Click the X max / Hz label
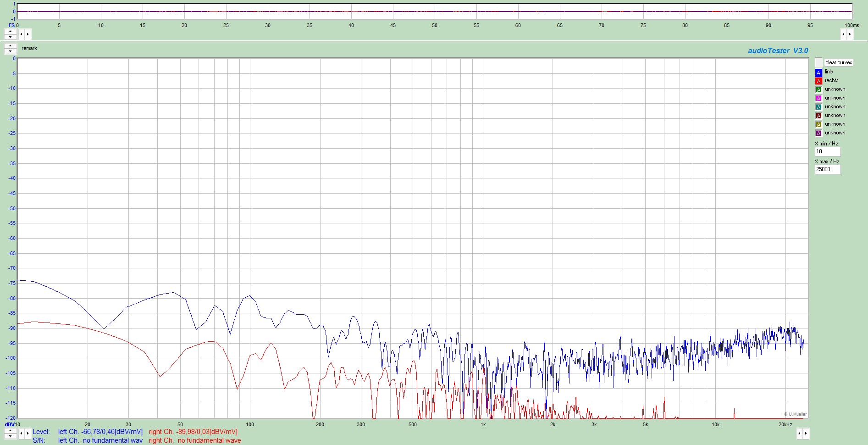 [x=827, y=161]
